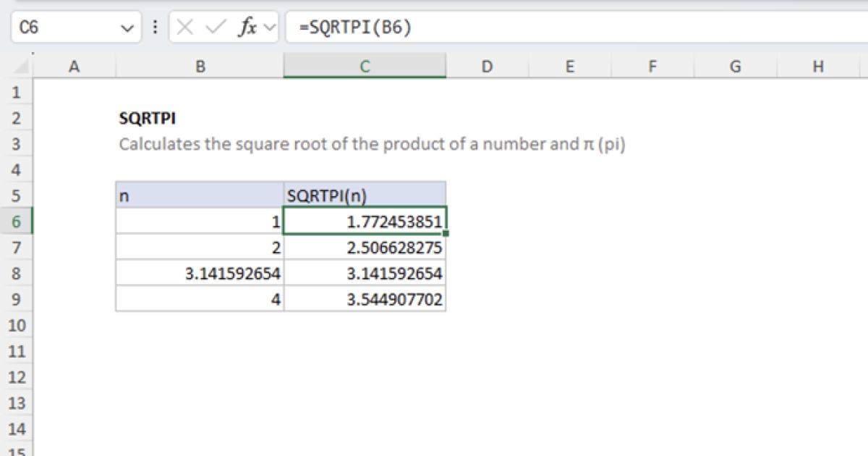Select row header 6
868x456 pixels.
click(16, 221)
